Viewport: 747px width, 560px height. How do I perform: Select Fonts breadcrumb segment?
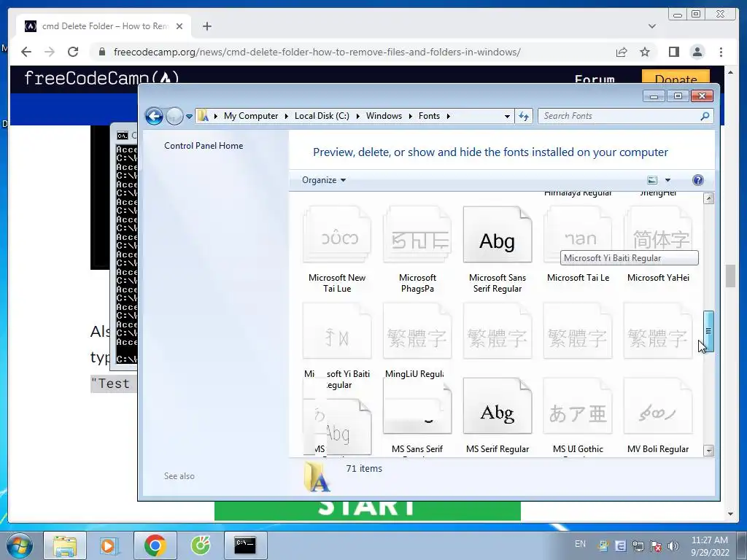(429, 116)
